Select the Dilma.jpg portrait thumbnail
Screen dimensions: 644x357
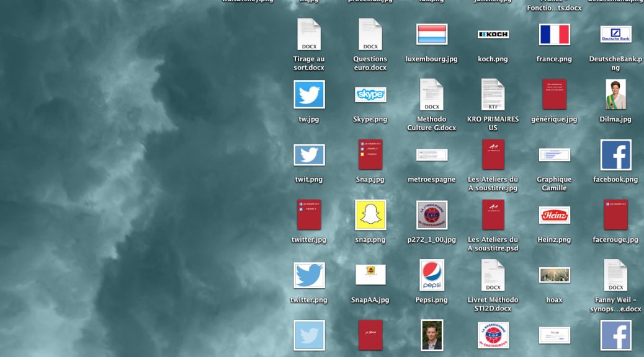[615, 95]
